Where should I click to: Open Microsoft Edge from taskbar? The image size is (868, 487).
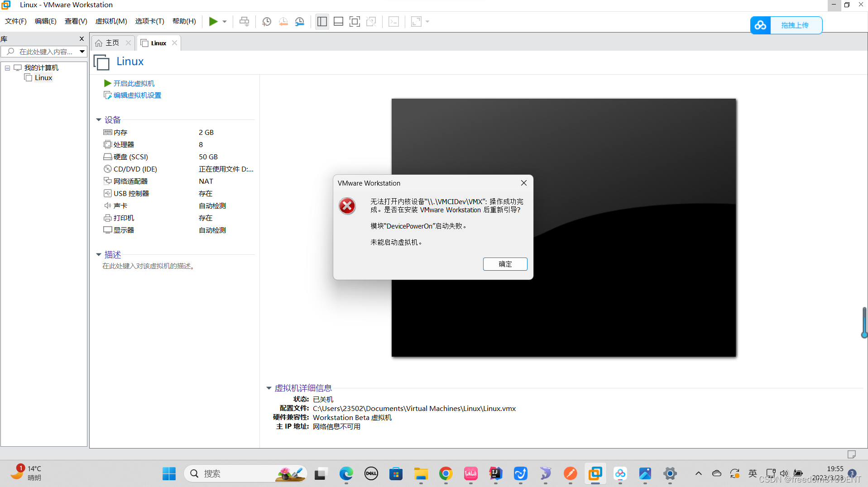(x=346, y=474)
